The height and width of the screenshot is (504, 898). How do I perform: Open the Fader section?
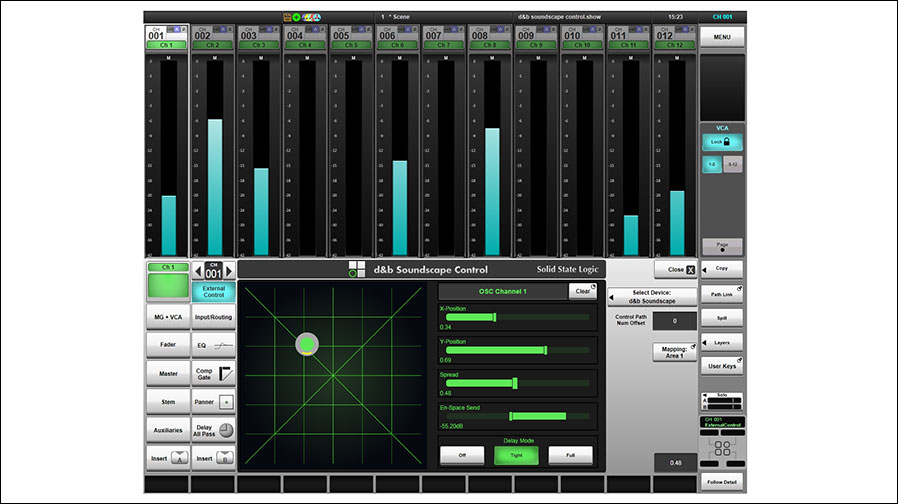[168, 345]
